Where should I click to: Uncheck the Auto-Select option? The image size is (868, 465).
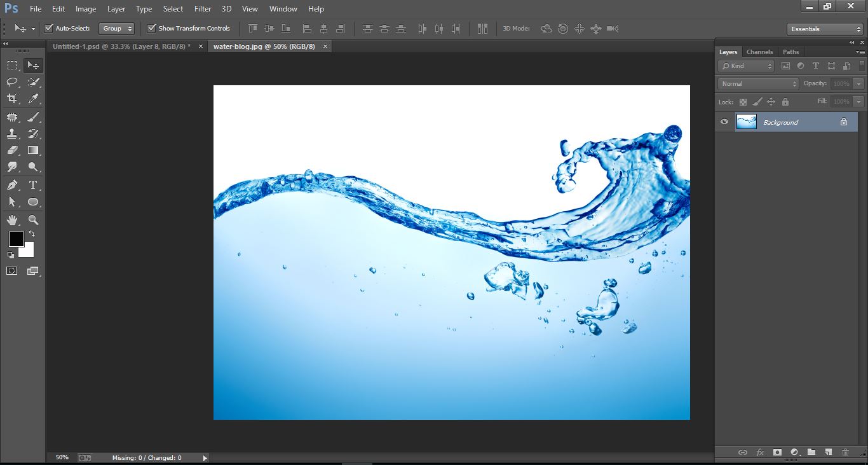(x=49, y=28)
